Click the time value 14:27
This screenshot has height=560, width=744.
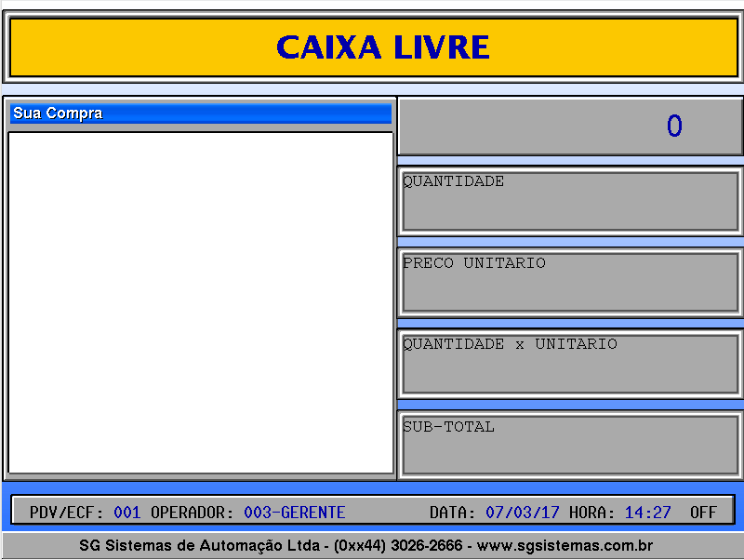point(647,513)
